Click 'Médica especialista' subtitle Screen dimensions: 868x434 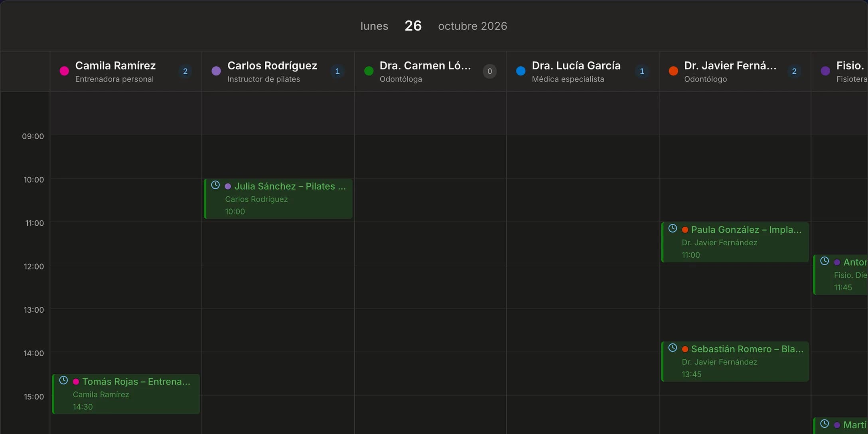coord(568,79)
